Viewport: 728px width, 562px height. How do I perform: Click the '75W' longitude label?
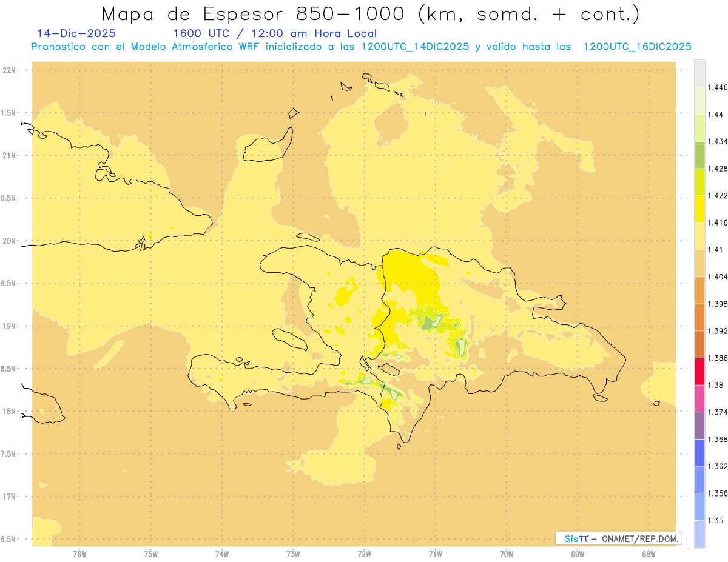[151, 554]
